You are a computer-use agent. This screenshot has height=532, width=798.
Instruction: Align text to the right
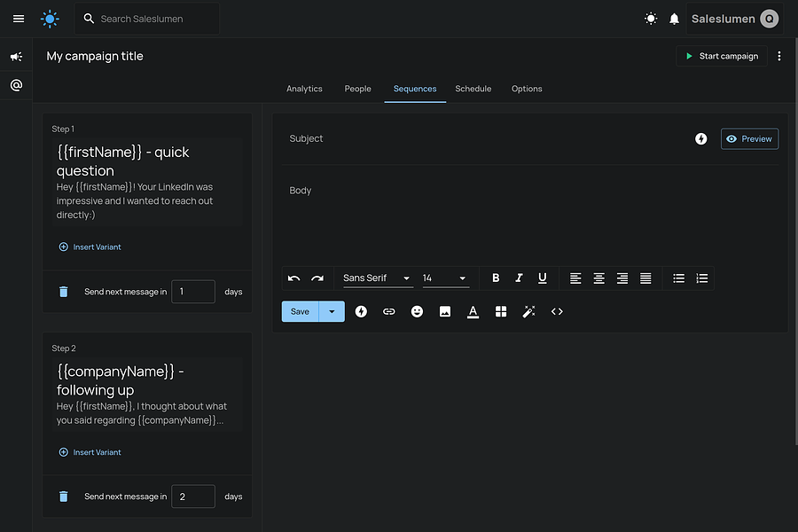pyautogui.click(x=622, y=278)
